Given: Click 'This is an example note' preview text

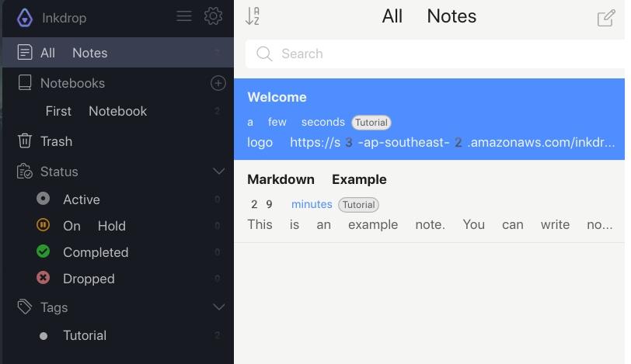Looking at the screenshot, I should pyautogui.click(x=430, y=224).
